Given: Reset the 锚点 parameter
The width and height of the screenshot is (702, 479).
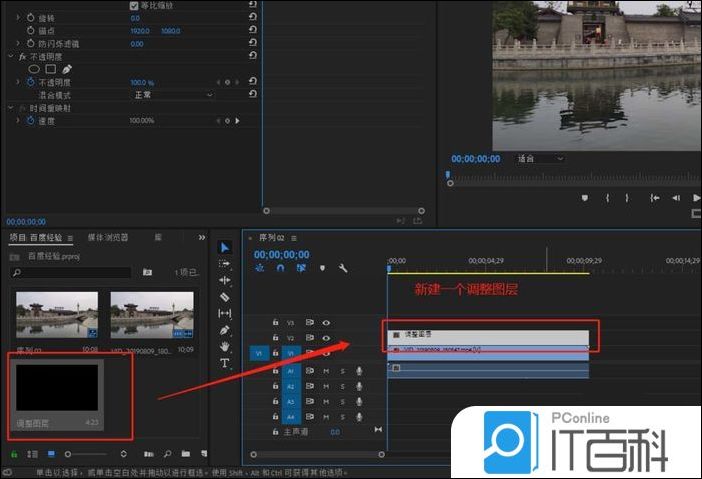Looking at the screenshot, I should [x=252, y=31].
